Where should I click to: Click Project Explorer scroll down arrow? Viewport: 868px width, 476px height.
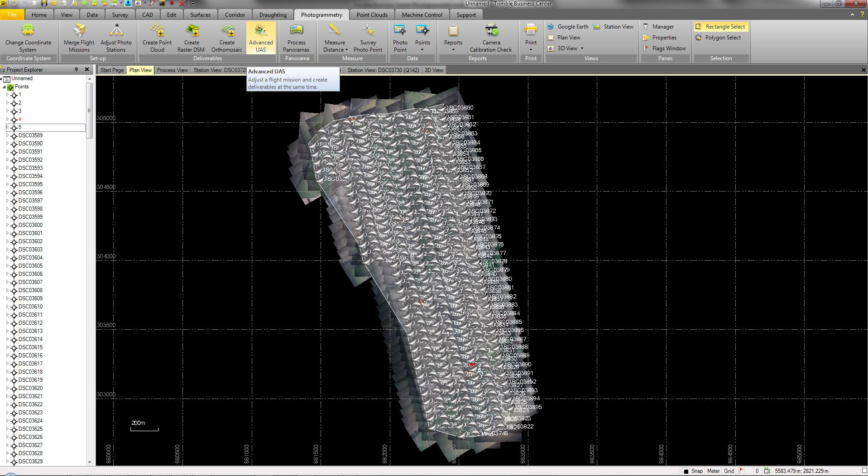click(89, 462)
